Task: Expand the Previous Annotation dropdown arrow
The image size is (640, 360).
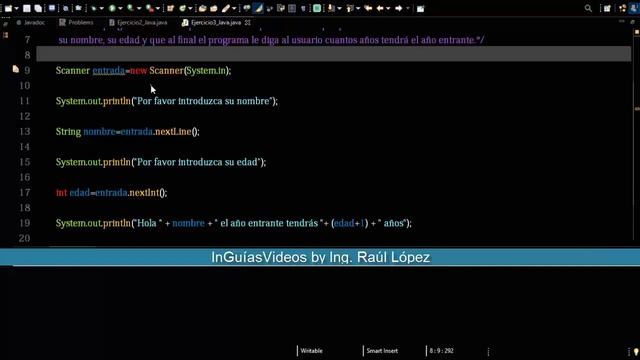Action: tap(358, 9)
